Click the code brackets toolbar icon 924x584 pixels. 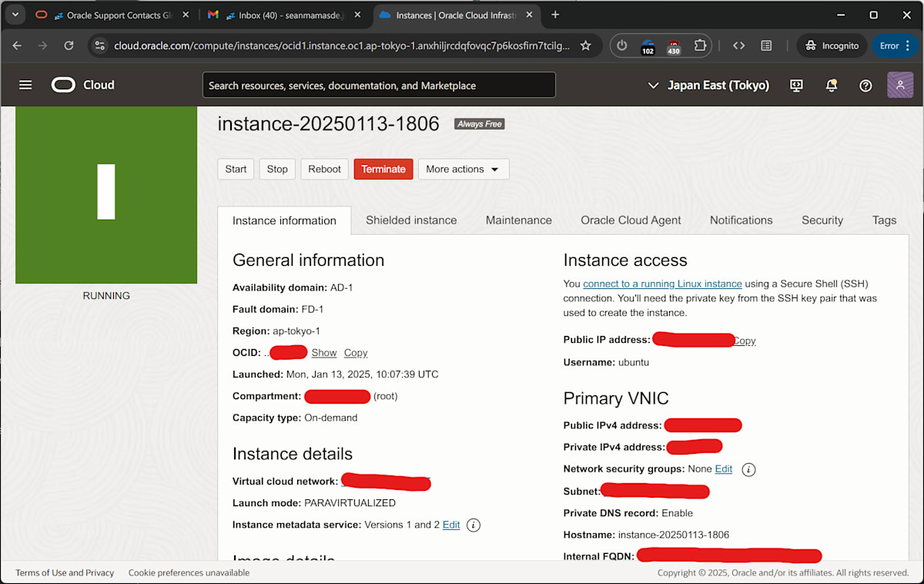pyautogui.click(x=739, y=45)
